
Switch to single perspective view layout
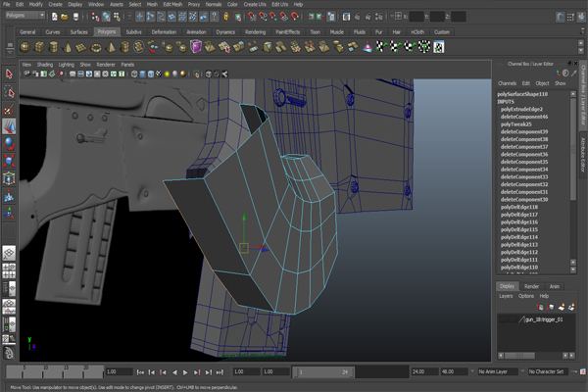[x=9, y=253]
